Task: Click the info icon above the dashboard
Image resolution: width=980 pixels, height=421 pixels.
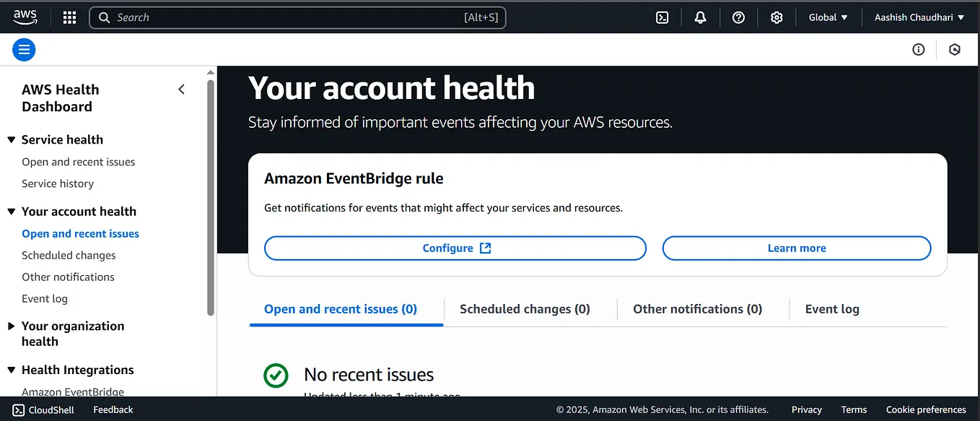Action: 918,49
